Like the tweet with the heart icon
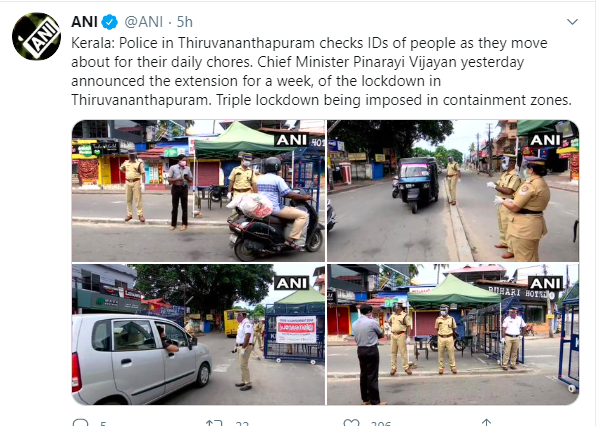Screen dimensions: 596x426 (x=351, y=423)
